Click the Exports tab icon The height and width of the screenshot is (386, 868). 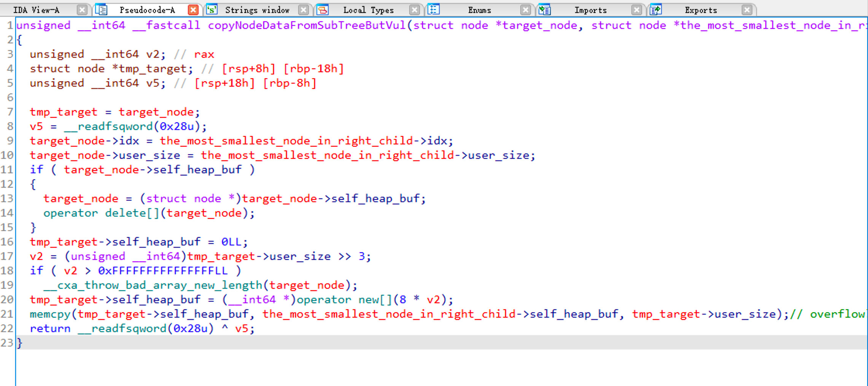tap(656, 9)
